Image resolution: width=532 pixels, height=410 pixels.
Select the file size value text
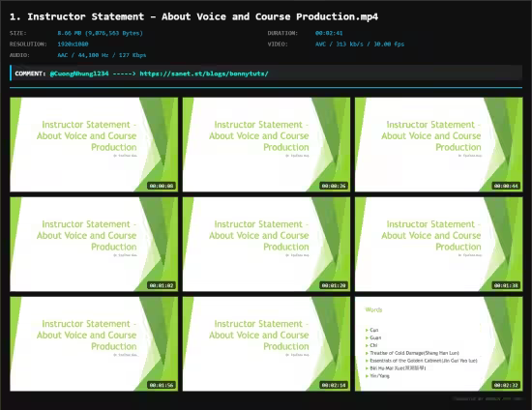tap(100, 33)
